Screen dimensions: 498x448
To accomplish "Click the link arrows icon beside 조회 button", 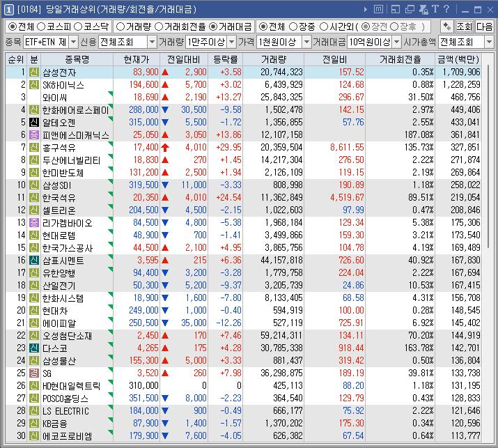I will [447, 26].
